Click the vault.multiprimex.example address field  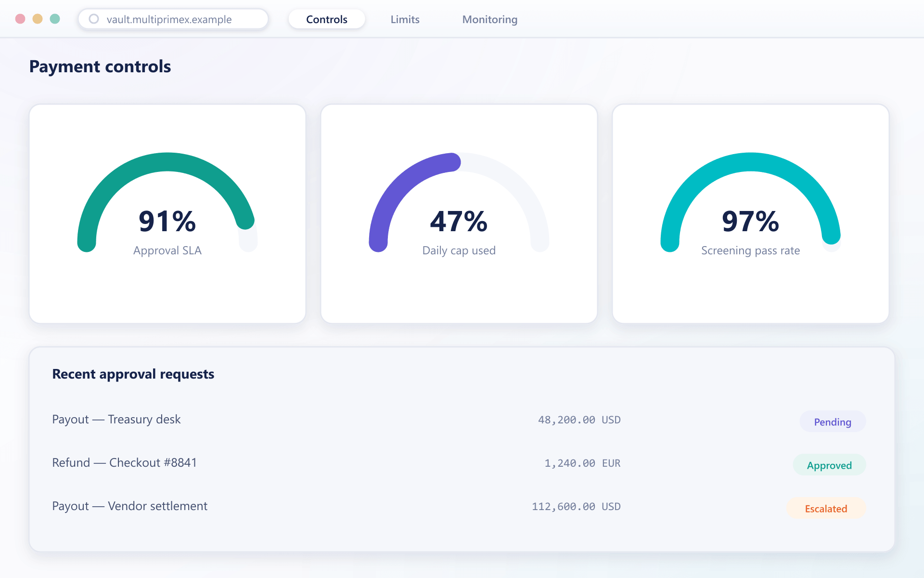tap(173, 19)
